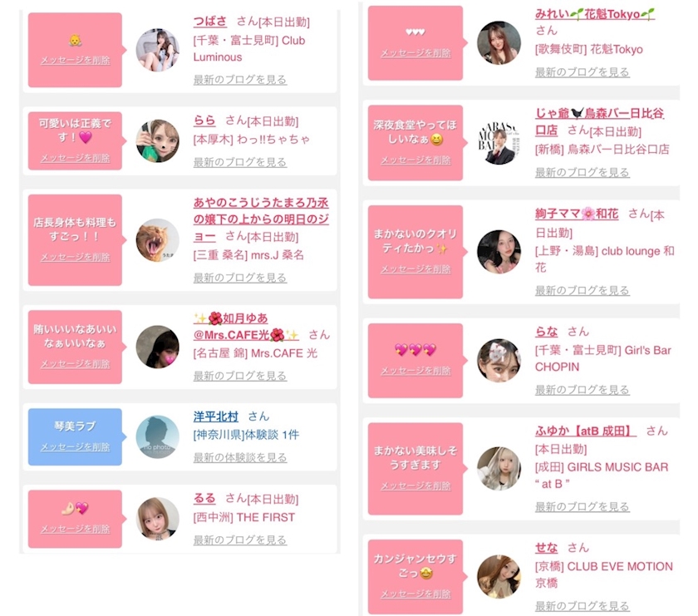
Task: Open じゃ爺 烏森バー profile image
Action: (499, 143)
